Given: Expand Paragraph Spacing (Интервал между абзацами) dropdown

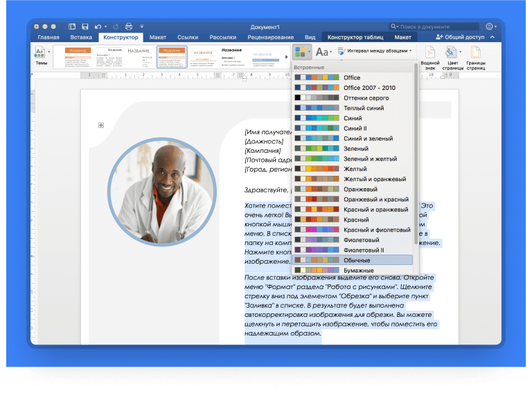Looking at the screenshot, I should pyautogui.click(x=374, y=51).
